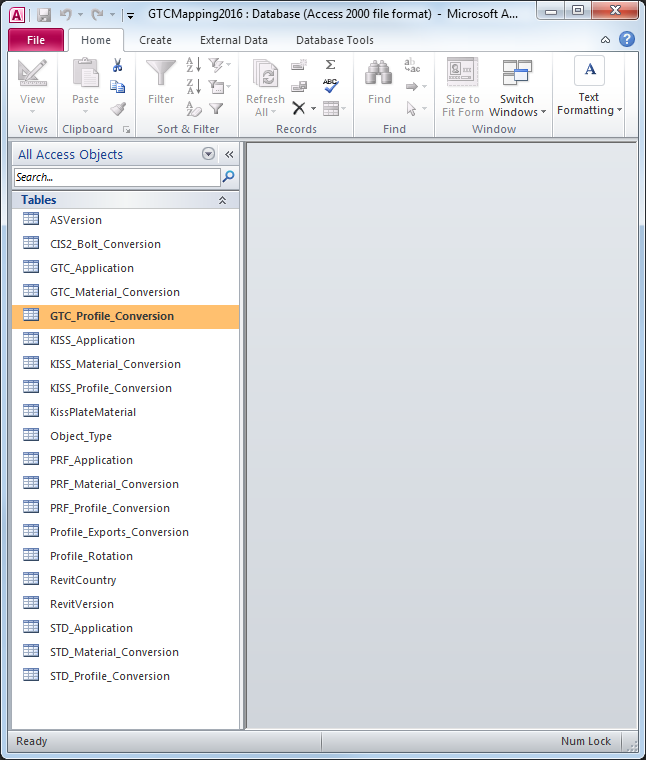Click the Totals sigma icon
646x760 pixels.
pos(331,64)
